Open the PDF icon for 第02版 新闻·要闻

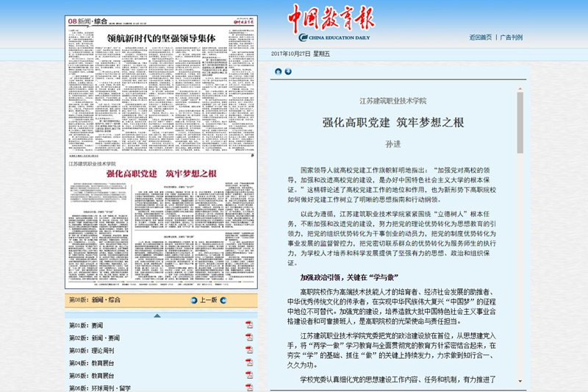pos(249,338)
